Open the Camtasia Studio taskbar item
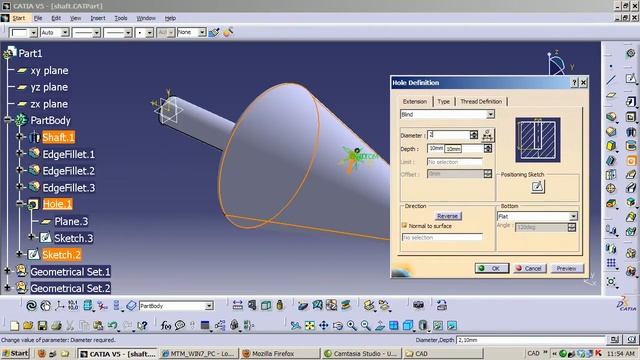This screenshot has height=360, width=640. [x=361, y=354]
